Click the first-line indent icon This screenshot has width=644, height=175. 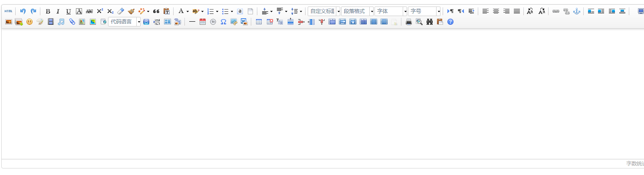click(471, 11)
